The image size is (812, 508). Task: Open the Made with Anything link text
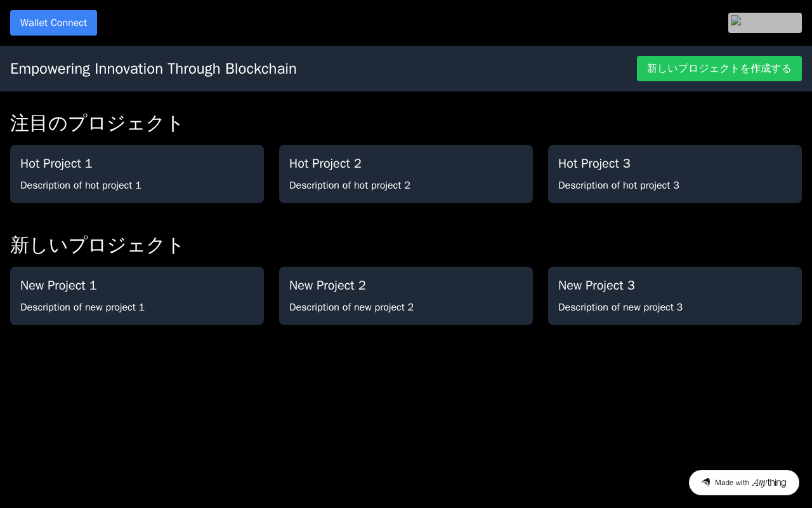point(750,483)
